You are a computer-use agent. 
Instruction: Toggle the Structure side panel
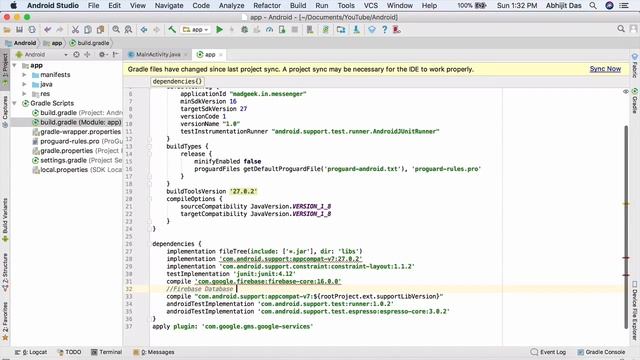pyautogui.click(x=5, y=272)
